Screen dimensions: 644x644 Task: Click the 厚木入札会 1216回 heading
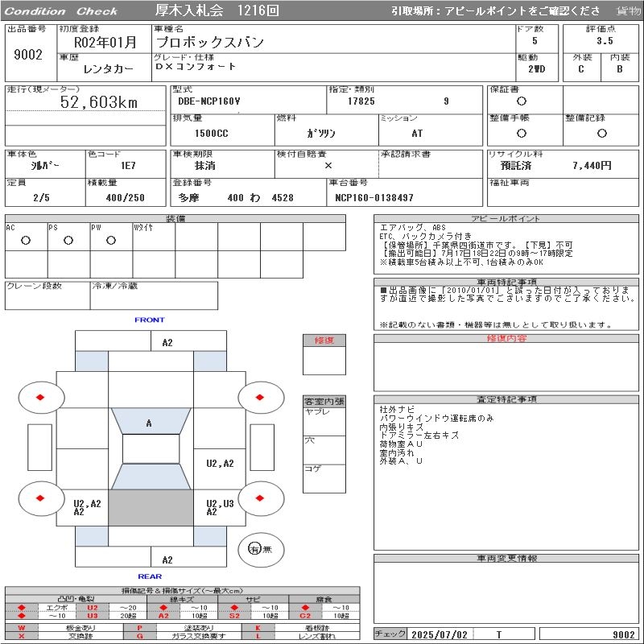point(217,10)
